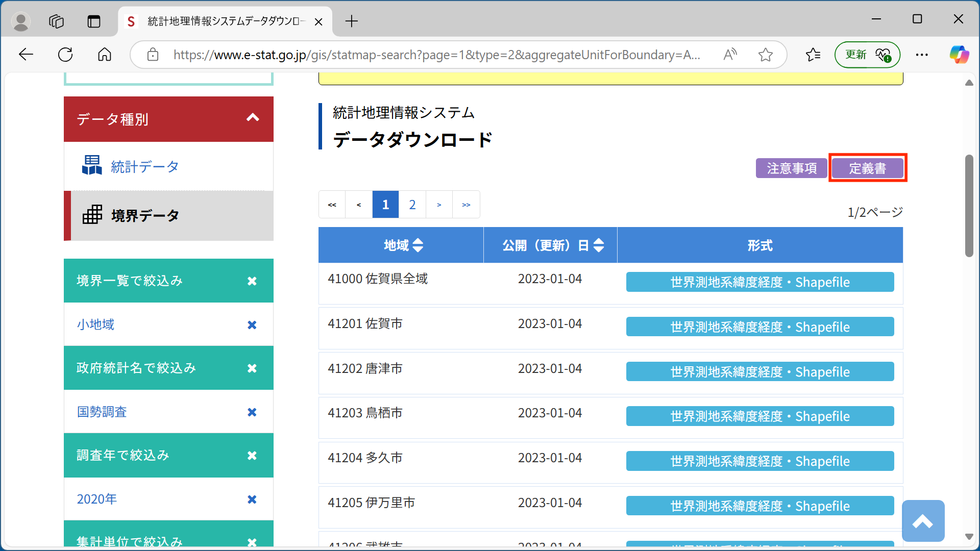Click 形式 column header
This screenshot has width=980, height=551.
pos(760,245)
